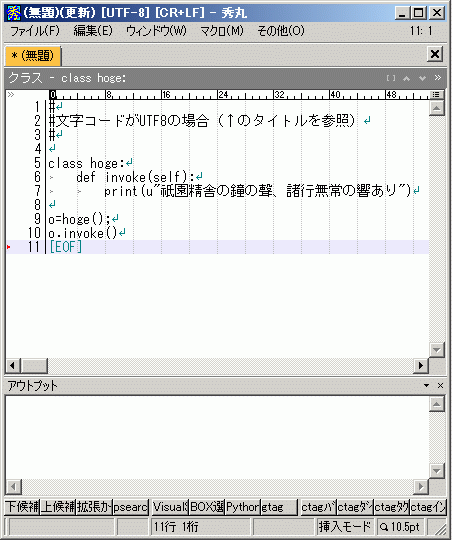Click the print statement on line 7

pos(258,191)
